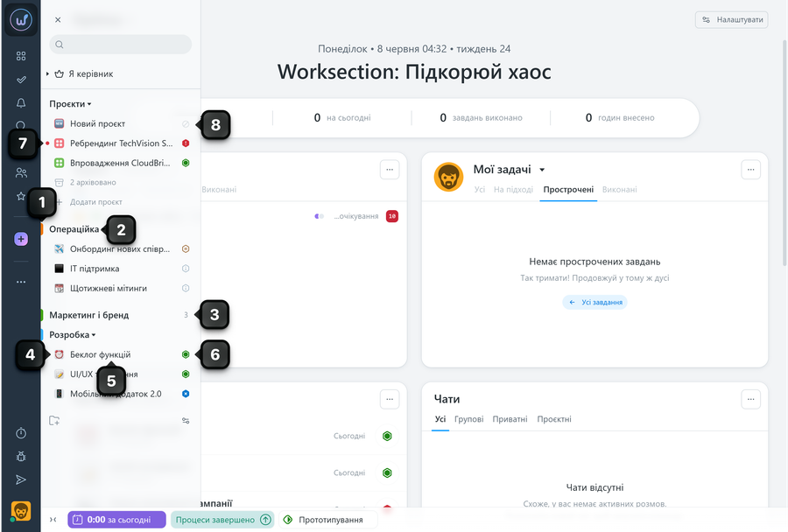The height and width of the screenshot is (532, 788).
Task: Open 'Ребрендинг TechVision S...' project
Action: coord(121,143)
